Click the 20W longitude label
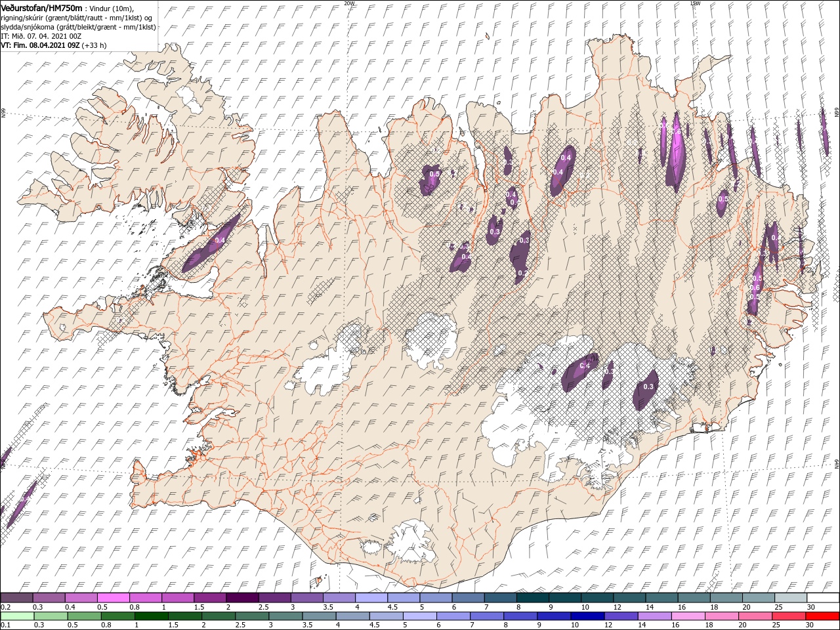This screenshot has height=630, width=840. coord(349,3)
